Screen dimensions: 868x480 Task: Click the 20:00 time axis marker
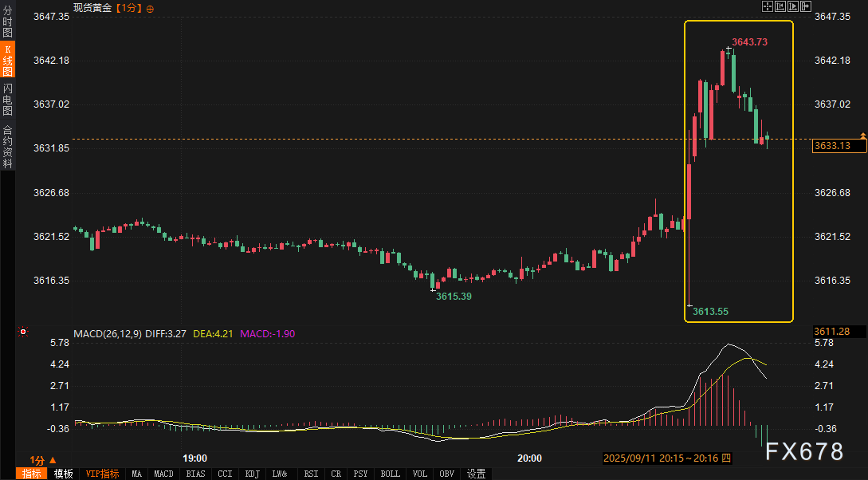pos(530,458)
